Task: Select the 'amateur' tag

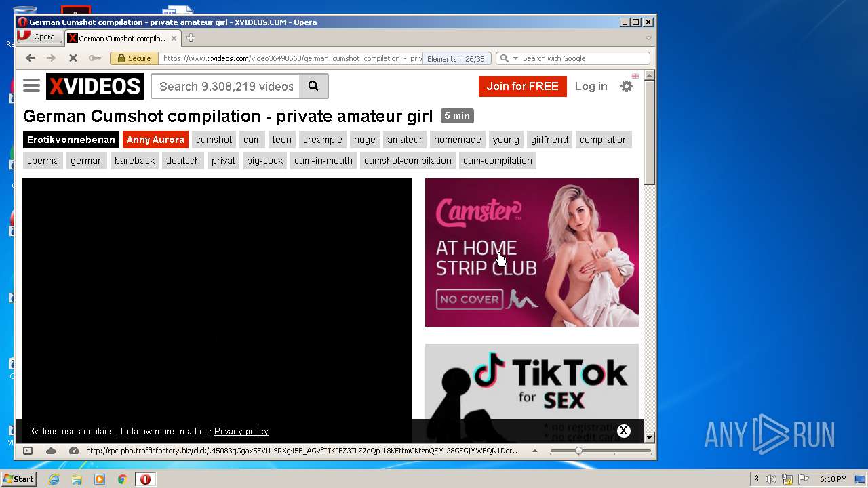Action: click(405, 140)
